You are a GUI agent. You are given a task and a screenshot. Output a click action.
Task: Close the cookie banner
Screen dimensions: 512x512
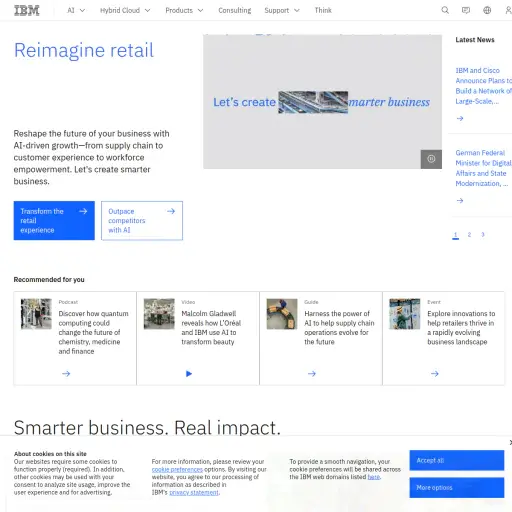510,442
